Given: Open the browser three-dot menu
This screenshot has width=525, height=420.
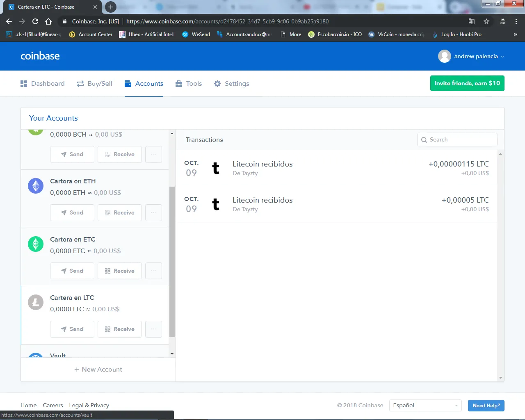Looking at the screenshot, I should coord(516,21).
